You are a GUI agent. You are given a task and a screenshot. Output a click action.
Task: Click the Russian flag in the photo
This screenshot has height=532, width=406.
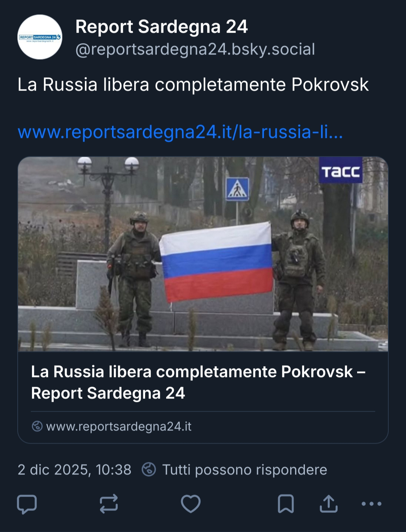(x=216, y=262)
